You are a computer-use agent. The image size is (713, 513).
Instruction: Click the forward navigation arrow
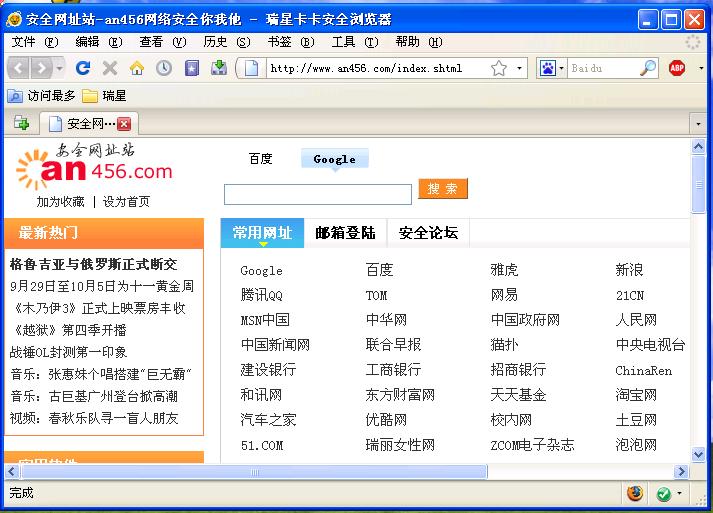coord(42,69)
